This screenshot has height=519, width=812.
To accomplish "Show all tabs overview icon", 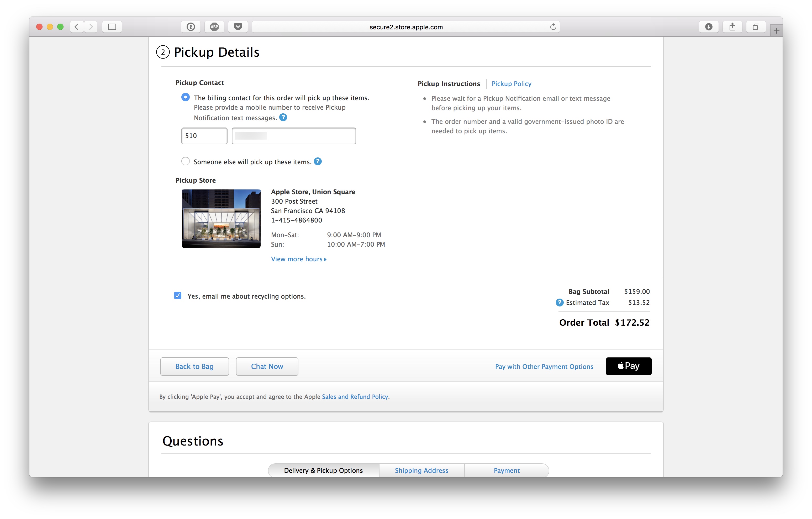I will (756, 27).
